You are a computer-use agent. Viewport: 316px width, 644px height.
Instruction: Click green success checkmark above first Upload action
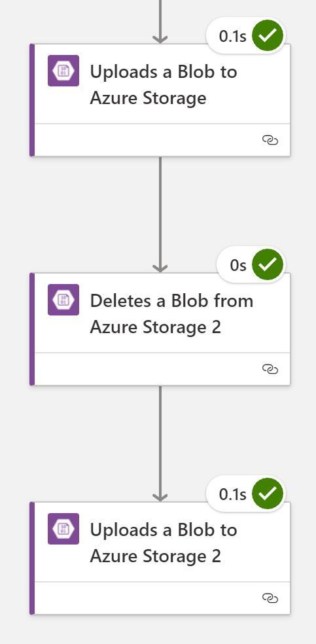(268, 36)
